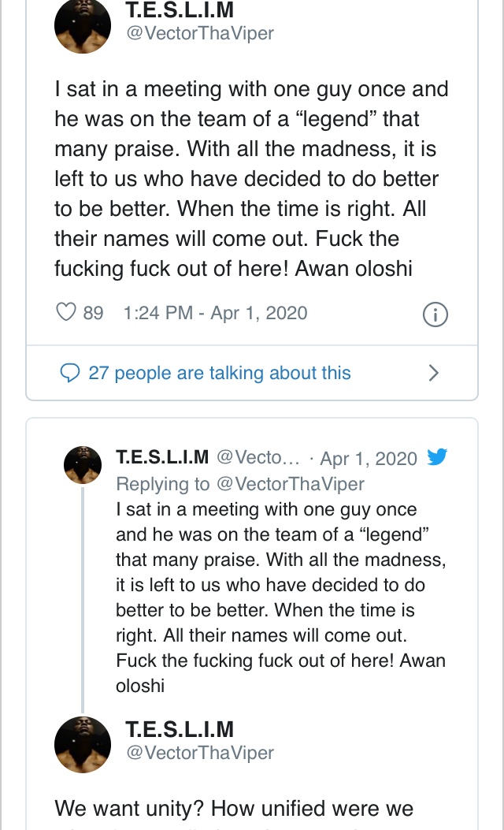This screenshot has width=504, height=830.
Task: Open the small avatar in reply tweet
Action: click(x=82, y=464)
